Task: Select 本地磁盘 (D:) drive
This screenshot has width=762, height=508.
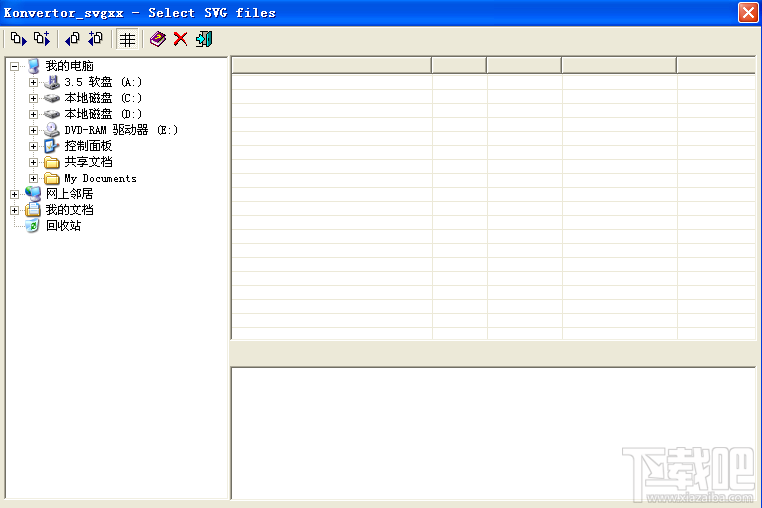Action: pos(103,114)
